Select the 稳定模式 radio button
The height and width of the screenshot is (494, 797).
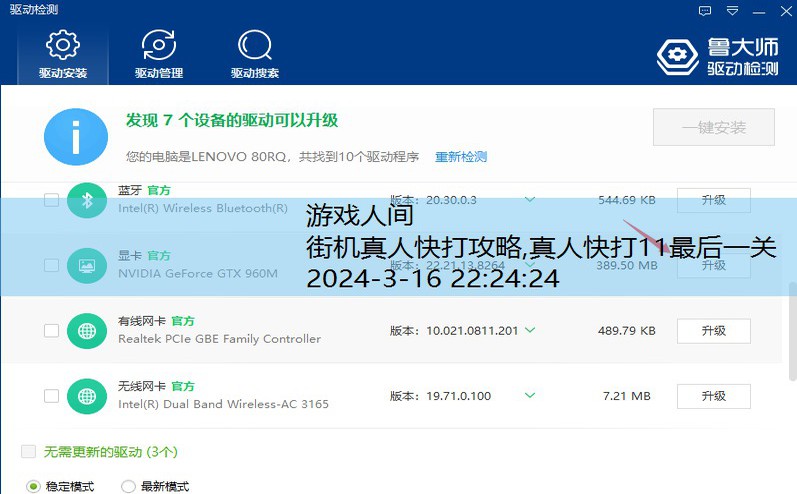(34, 486)
